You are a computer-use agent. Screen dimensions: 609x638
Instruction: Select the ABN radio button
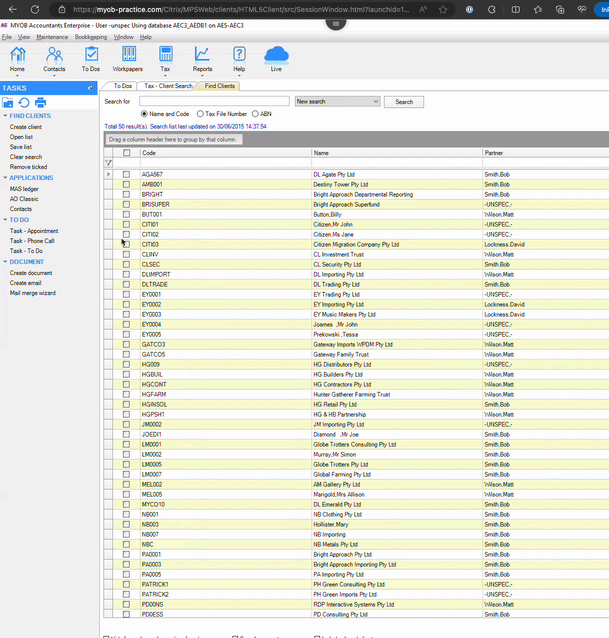pyautogui.click(x=255, y=114)
